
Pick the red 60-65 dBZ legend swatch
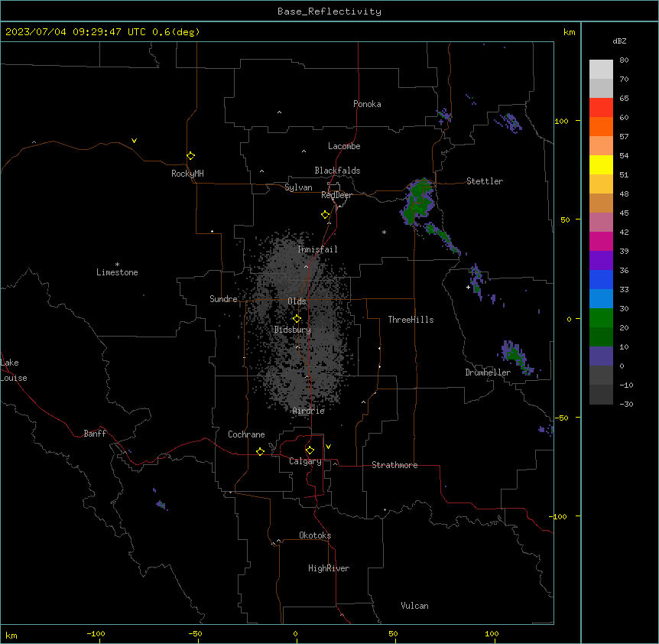601,107
